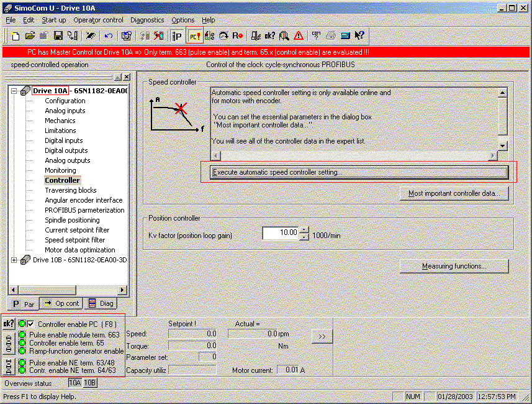Screen dimensions: 532x404
Task: Click the New file toolbar icon
Action: point(15,35)
